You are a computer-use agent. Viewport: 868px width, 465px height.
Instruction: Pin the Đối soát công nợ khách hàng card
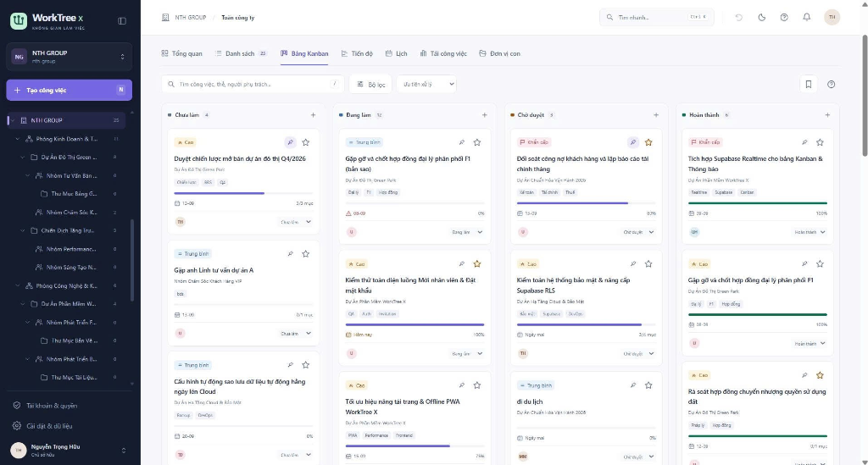coord(632,142)
